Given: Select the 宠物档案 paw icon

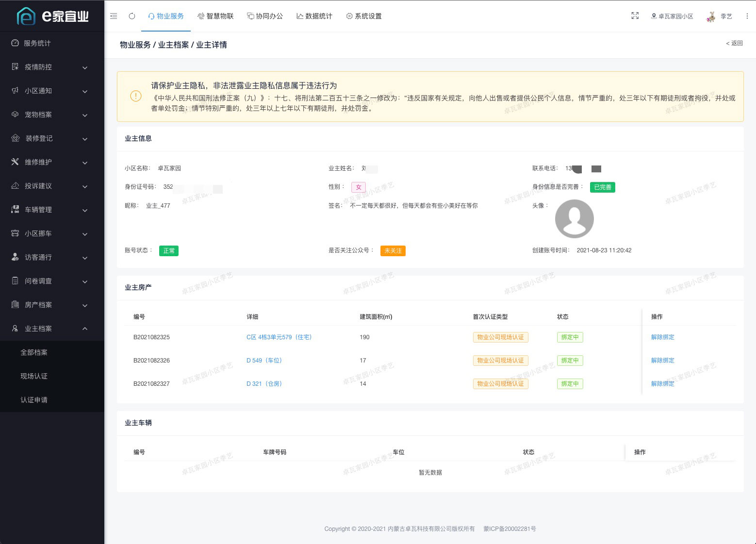Looking at the screenshot, I should pyautogui.click(x=15, y=115).
